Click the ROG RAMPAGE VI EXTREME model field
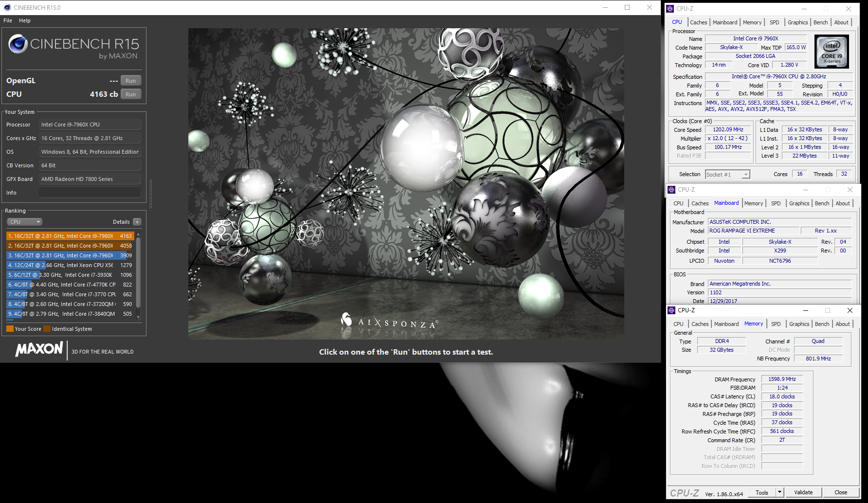Image resolution: width=868 pixels, height=503 pixels. [x=753, y=231]
